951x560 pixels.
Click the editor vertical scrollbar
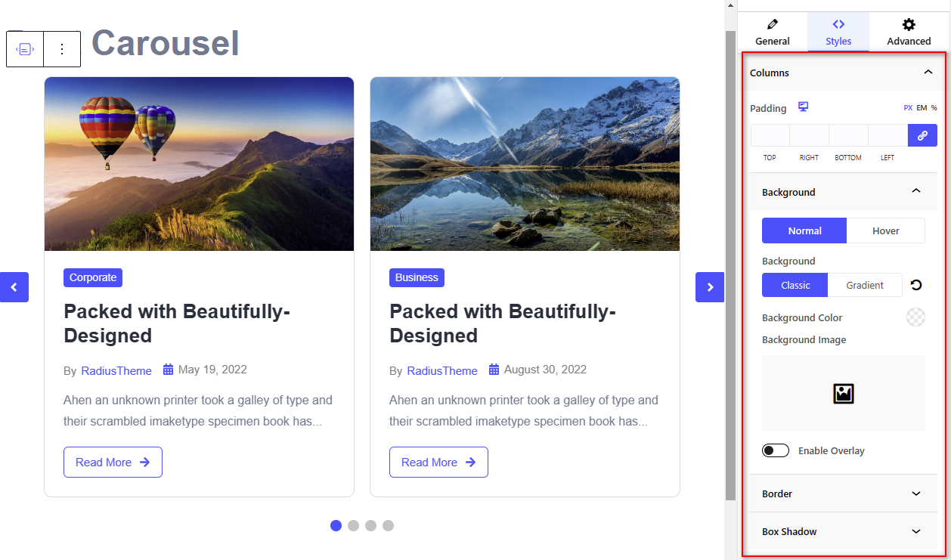point(730,265)
